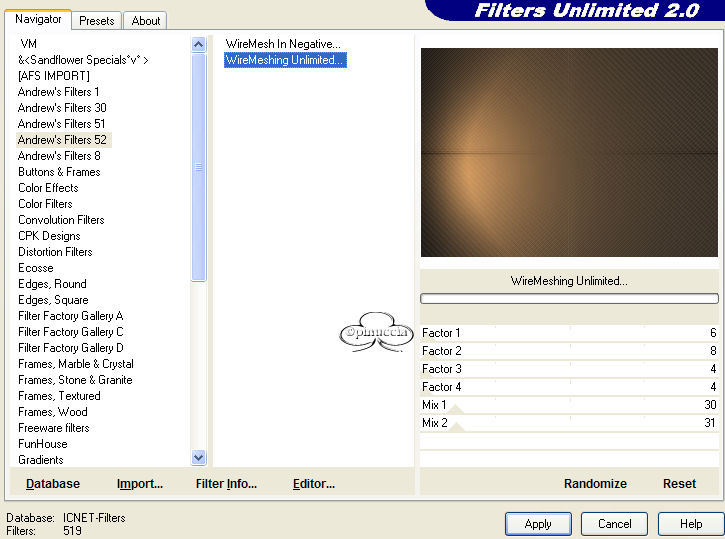Viewport: 725px width, 539px height.
Task: Open the About tab
Action: tap(146, 21)
